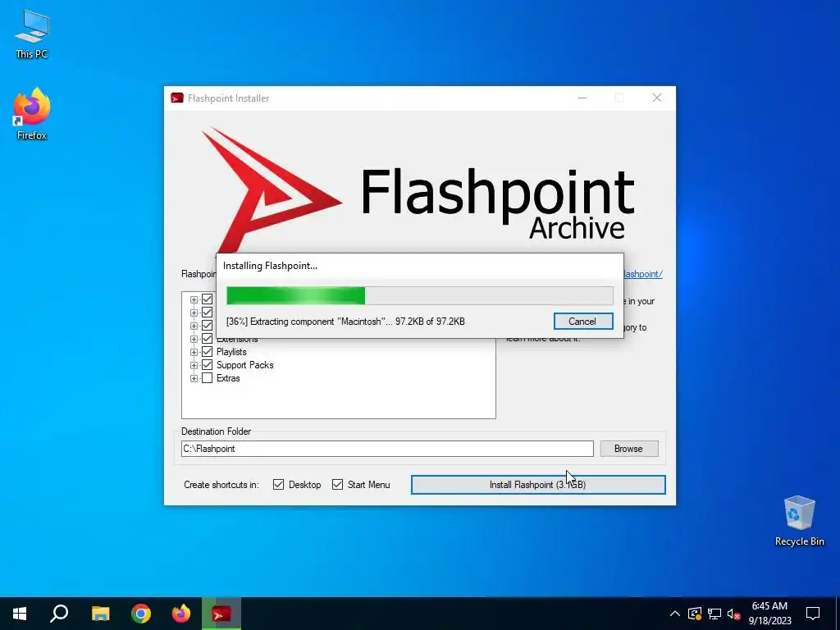
Task: Open the Windows Start menu
Action: click(x=20, y=614)
